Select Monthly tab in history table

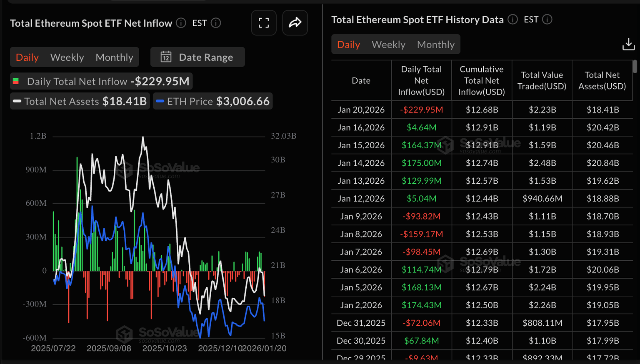pyautogui.click(x=435, y=45)
